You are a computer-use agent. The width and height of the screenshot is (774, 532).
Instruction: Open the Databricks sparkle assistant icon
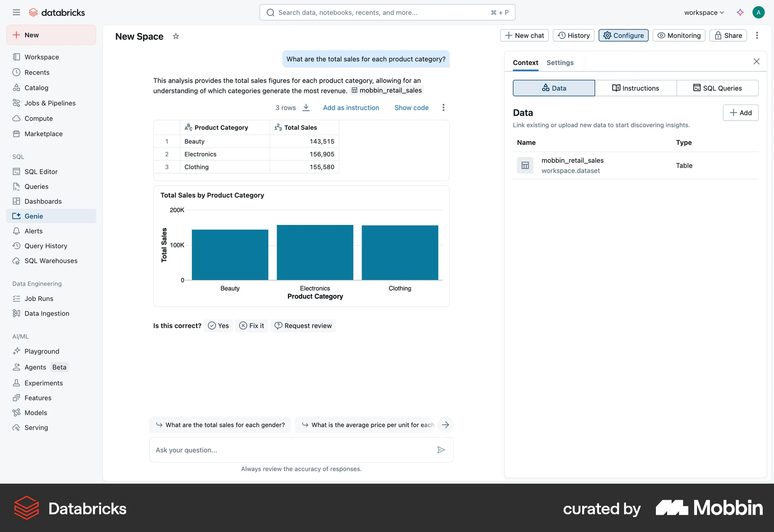tap(740, 12)
